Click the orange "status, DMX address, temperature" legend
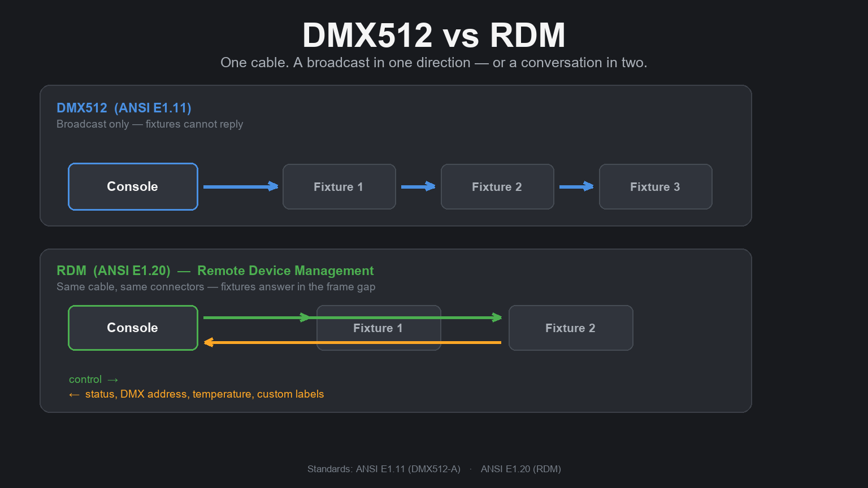868x488 pixels. pyautogui.click(x=197, y=394)
